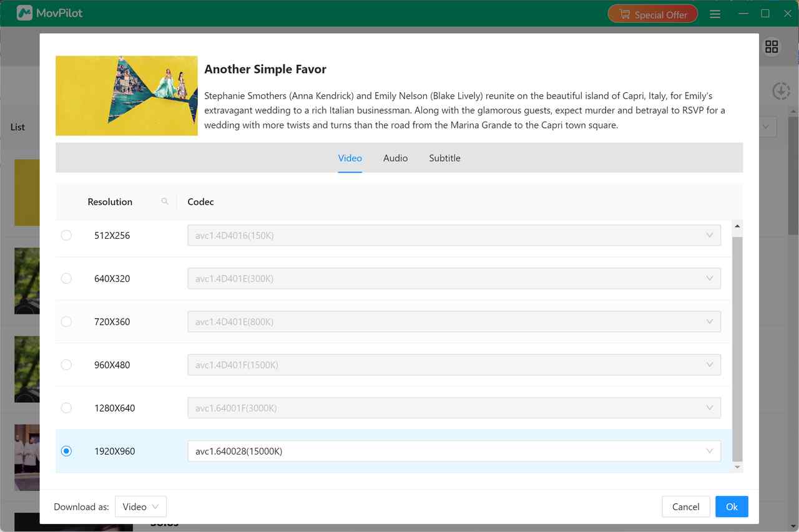Cancel the download settings dialog
This screenshot has height=532, width=799.
point(685,506)
